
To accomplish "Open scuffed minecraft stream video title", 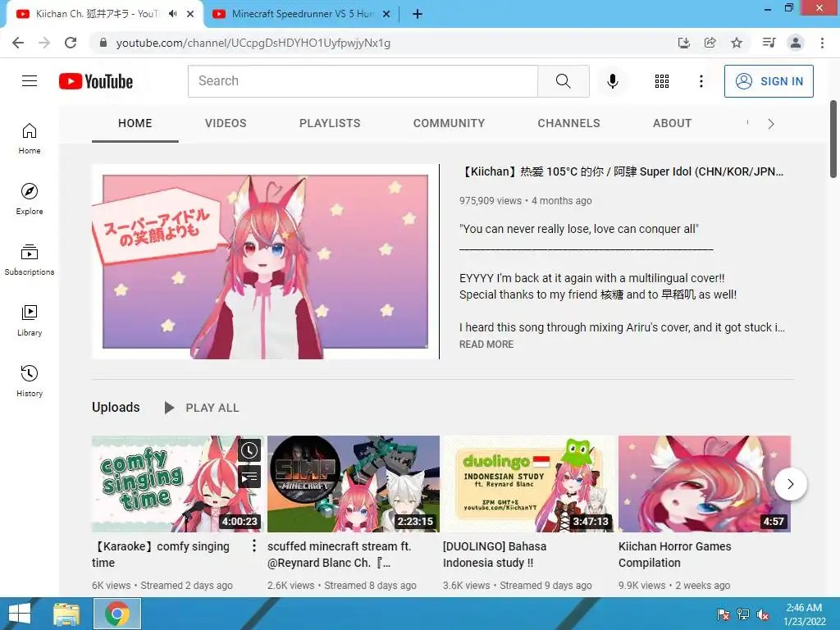I will click(x=340, y=555).
